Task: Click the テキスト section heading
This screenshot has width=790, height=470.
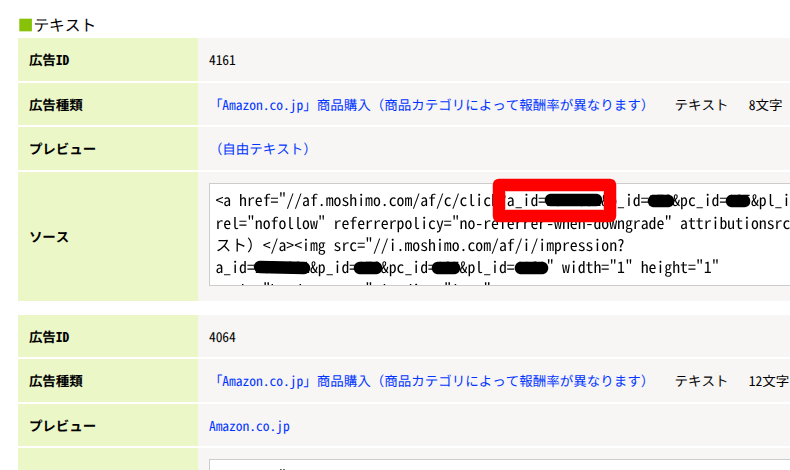Action: [x=64, y=25]
